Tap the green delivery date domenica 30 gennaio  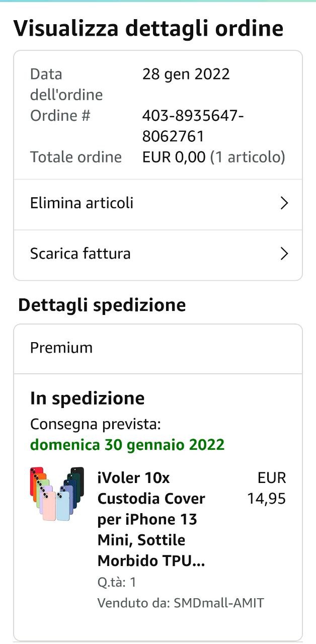tap(127, 445)
